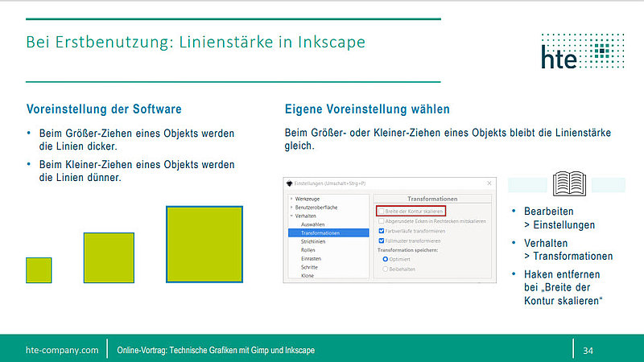Screen dimensions: 644x362
Task: Open 'Schritte' settings entry
Action: (309, 267)
